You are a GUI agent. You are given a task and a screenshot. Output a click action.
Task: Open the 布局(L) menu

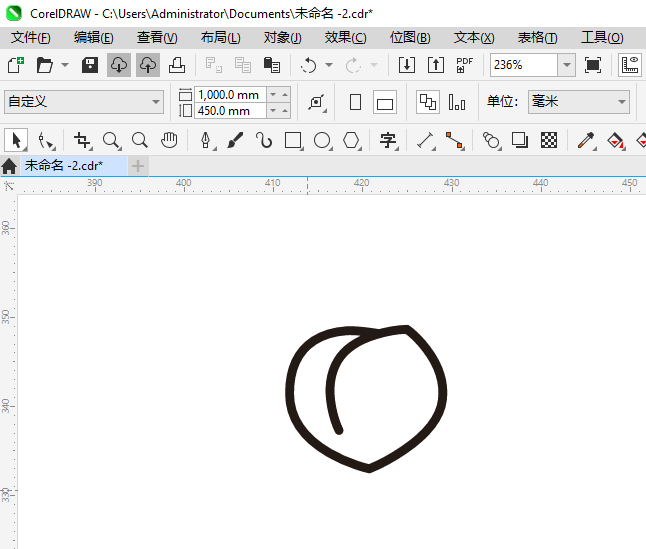220,37
